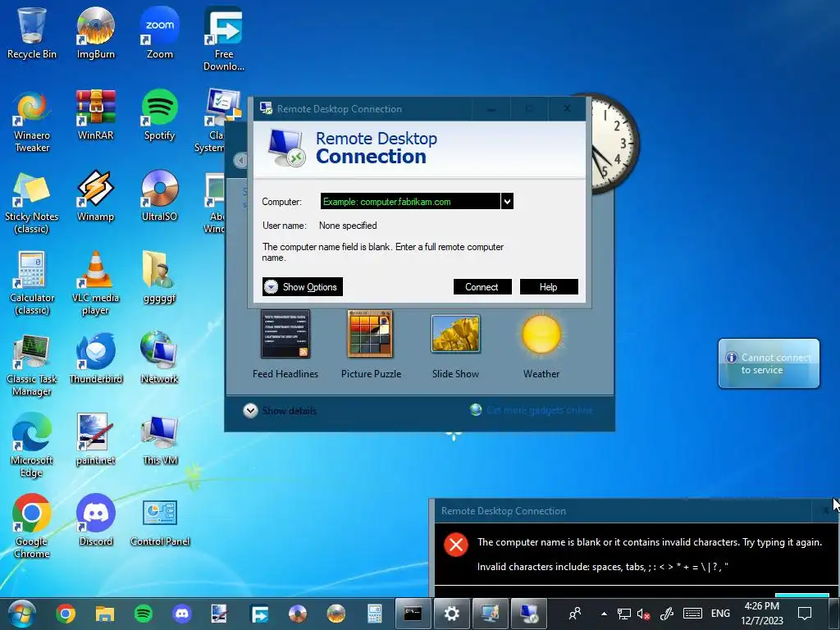Click the clock gadget on desktop
This screenshot has height=630, width=840.
click(x=615, y=144)
